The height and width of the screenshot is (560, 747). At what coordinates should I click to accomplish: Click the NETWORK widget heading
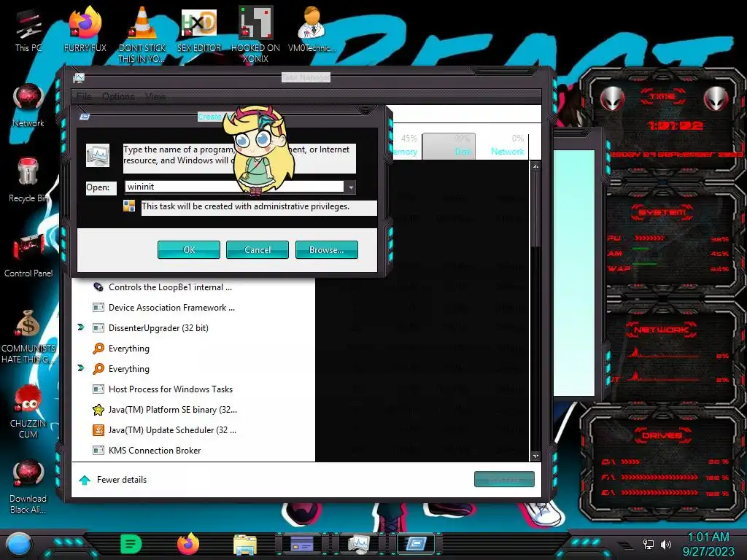pyautogui.click(x=661, y=330)
